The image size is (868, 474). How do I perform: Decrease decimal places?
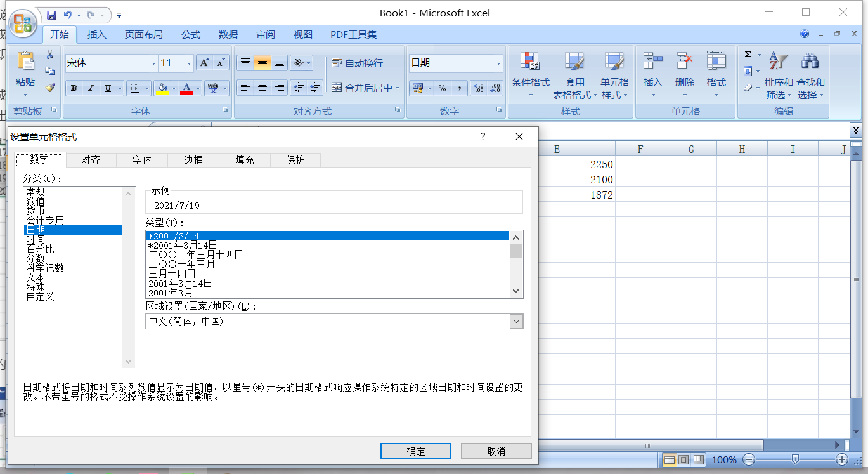point(495,88)
